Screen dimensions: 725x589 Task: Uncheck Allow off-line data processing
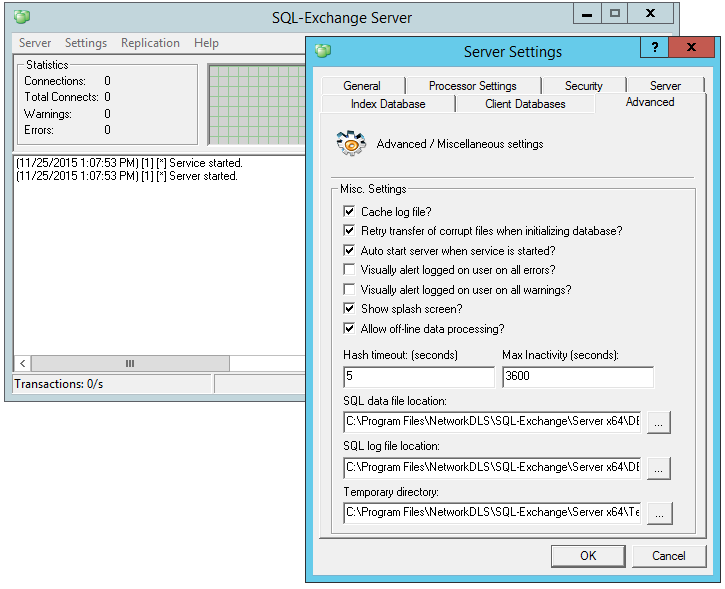349,328
